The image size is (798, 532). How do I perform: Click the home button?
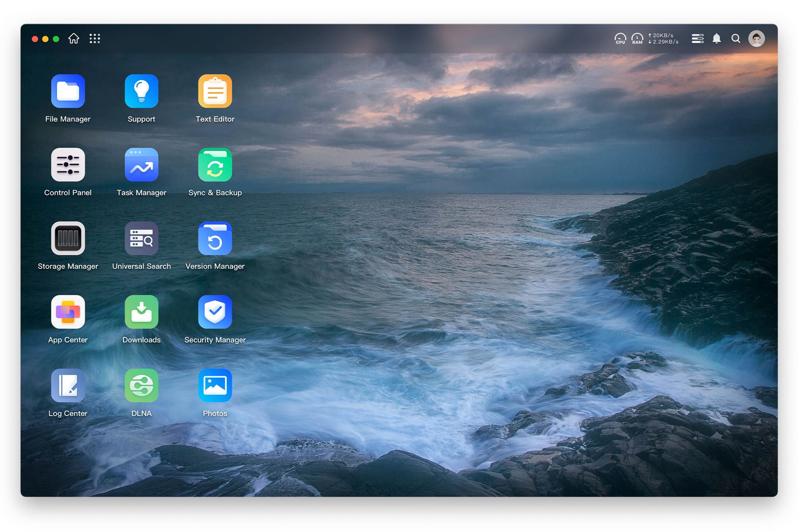point(74,39)
